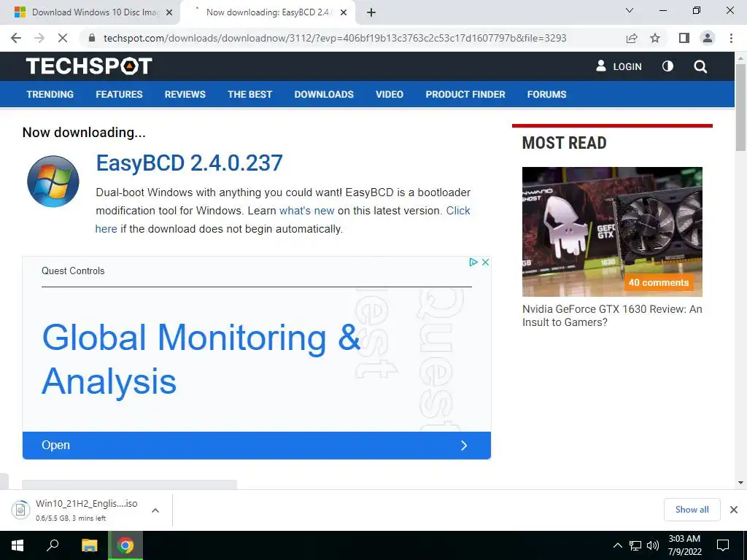This screenshot has height=560, width=747.
Task: Click the address bar URL
Action: (x=335, y=38)
